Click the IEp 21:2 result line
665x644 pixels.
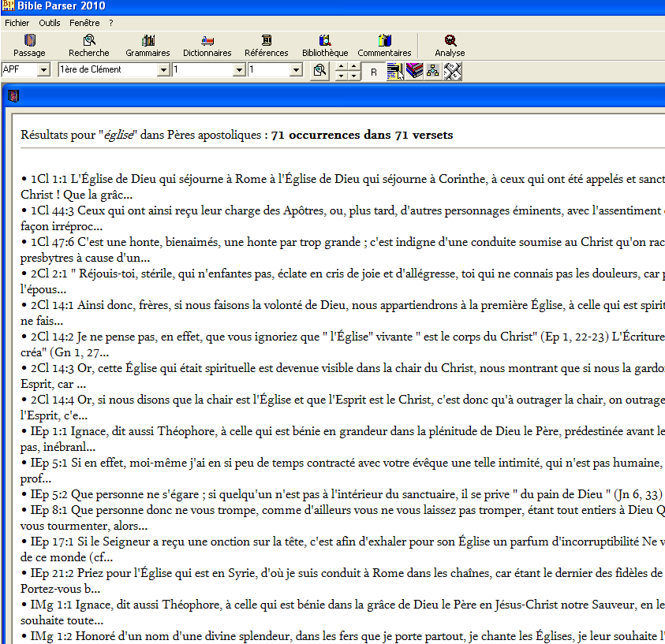pyautogui.click(x=342, y=581)
